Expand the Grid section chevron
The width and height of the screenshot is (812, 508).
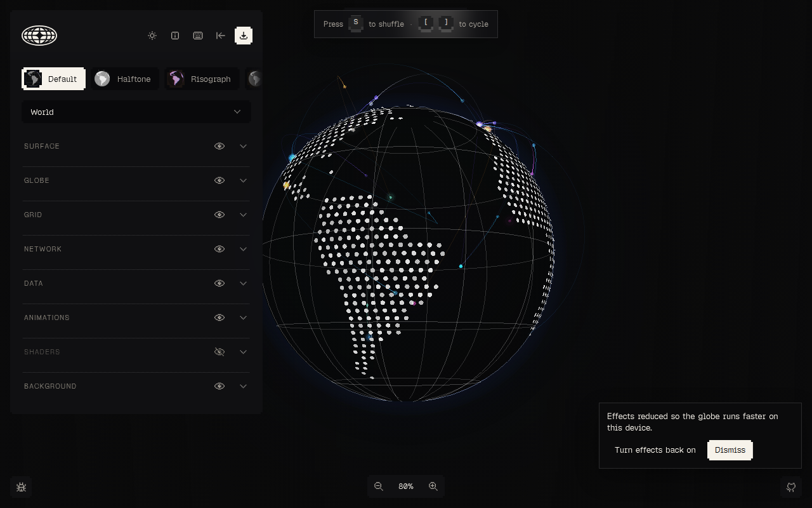(x=243, y=215)
